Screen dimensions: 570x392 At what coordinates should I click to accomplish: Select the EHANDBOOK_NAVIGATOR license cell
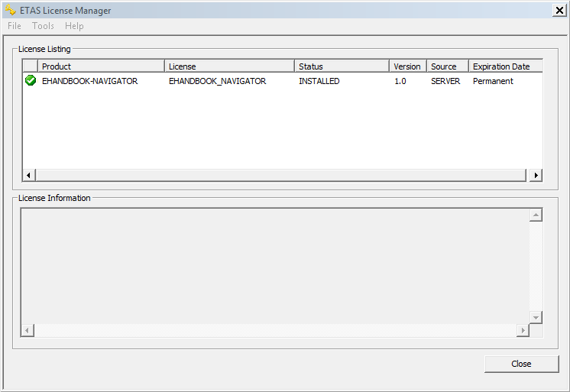coord(218,81)
